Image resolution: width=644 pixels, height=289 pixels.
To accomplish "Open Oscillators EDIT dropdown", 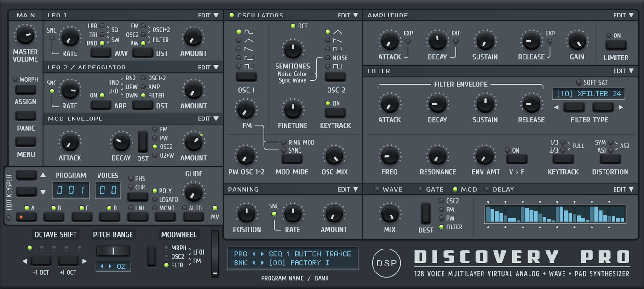I will (348, 15).
